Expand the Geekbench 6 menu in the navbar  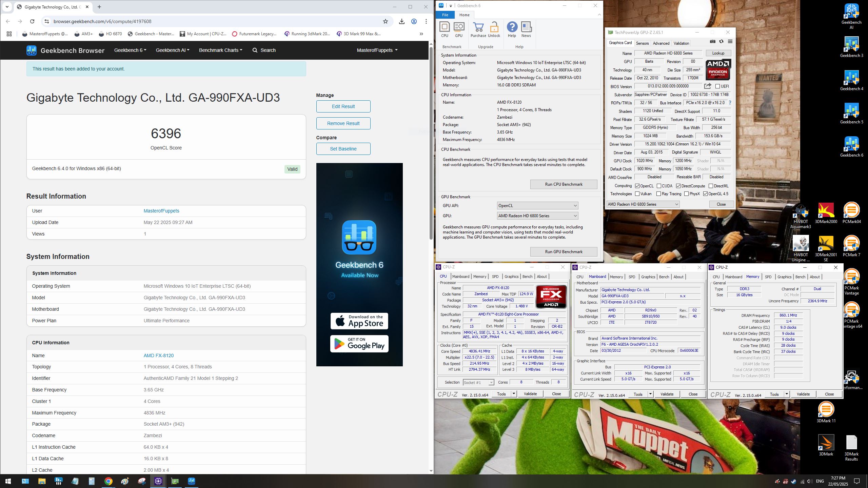pos(130,50)
